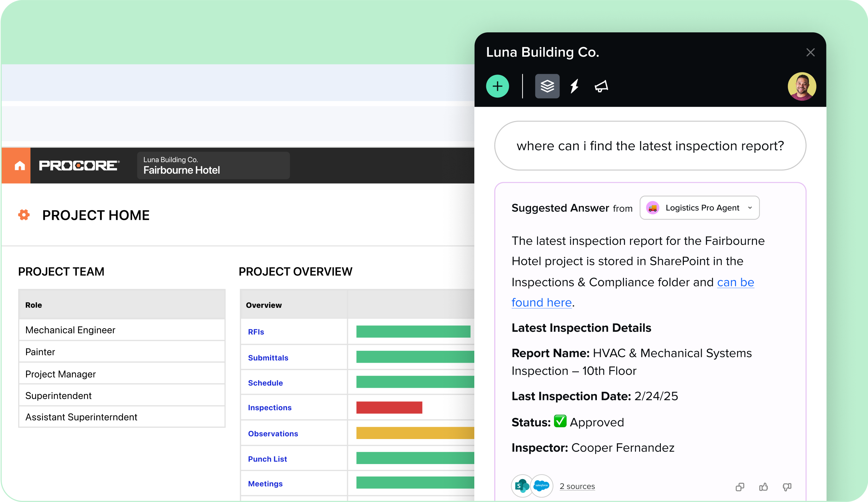Give the answer a thumbs up
This screenshot has width=868, height=502.
point(763,487)
